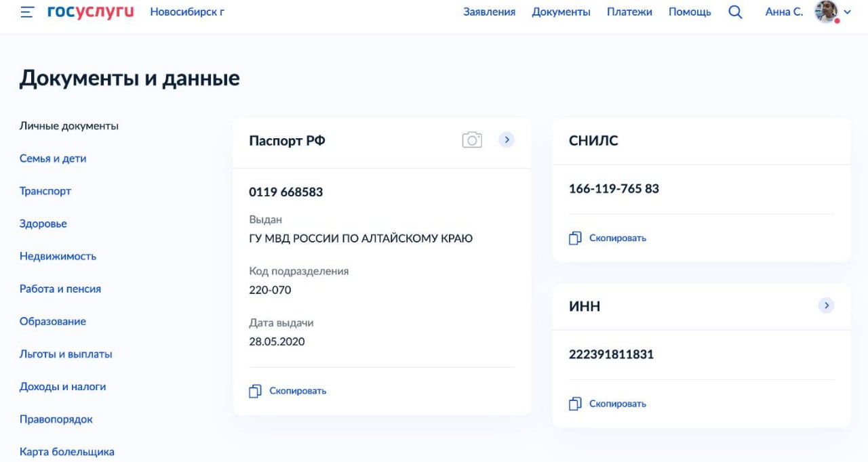Viewport: 868px width, 462px height.
Task: Open the Заявления menu item
Action: coord(489,12)
